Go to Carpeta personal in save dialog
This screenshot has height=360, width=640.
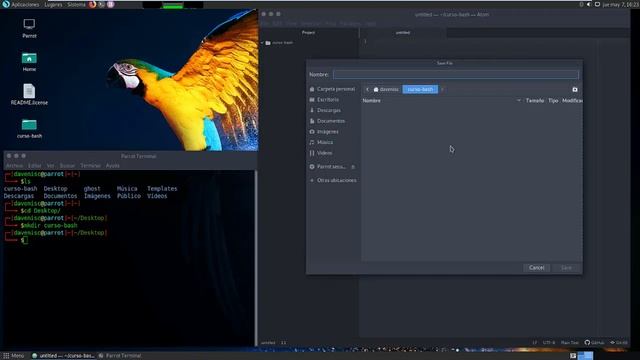332,89
